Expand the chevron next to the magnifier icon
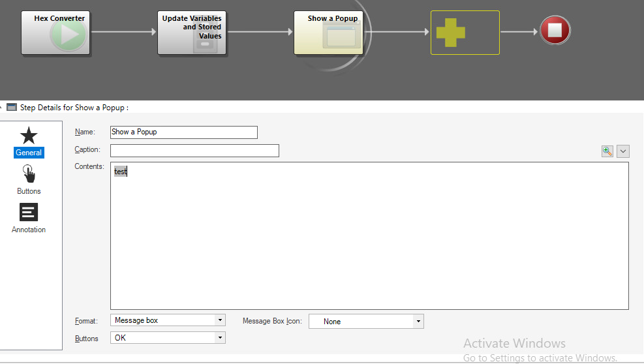The height and width of the screenshot is (364, 644). click(622, 151)
